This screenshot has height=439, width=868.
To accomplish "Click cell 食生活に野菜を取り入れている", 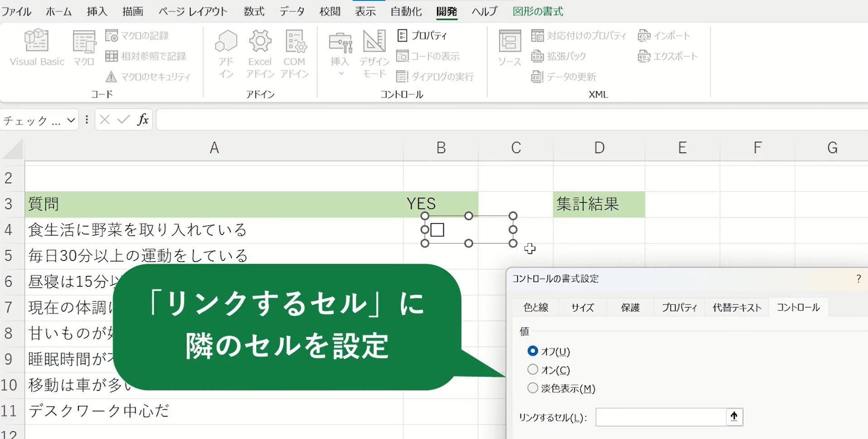I will (214, 230).
